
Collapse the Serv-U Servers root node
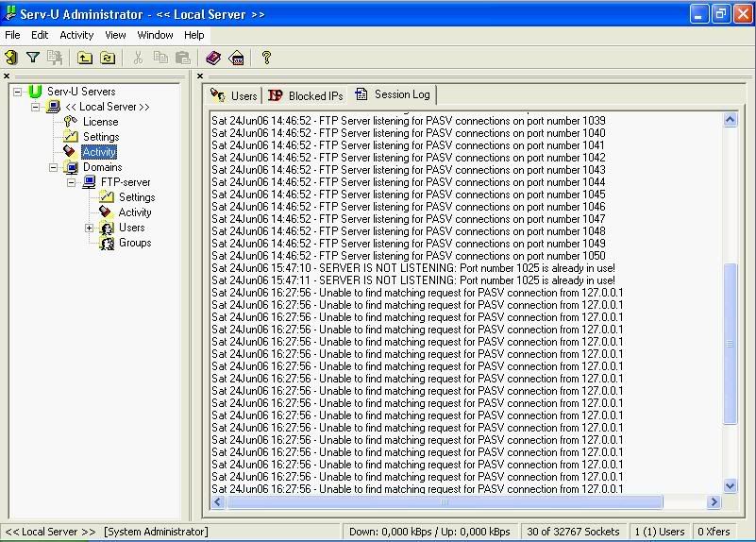[18, 92]
